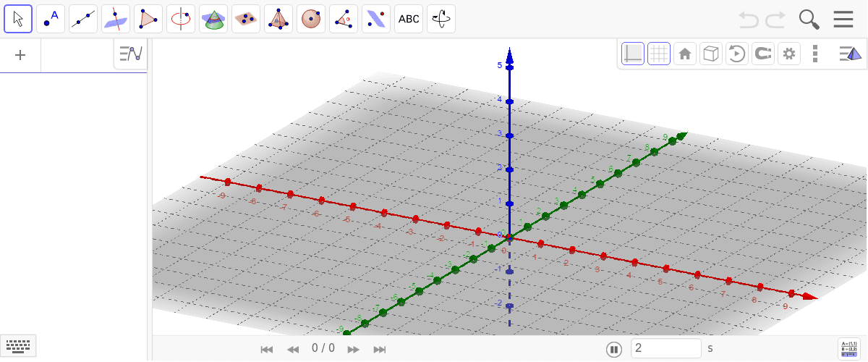The image size is (868, 362).
Task: Pick the Pyramid tool
Action: 278,19
